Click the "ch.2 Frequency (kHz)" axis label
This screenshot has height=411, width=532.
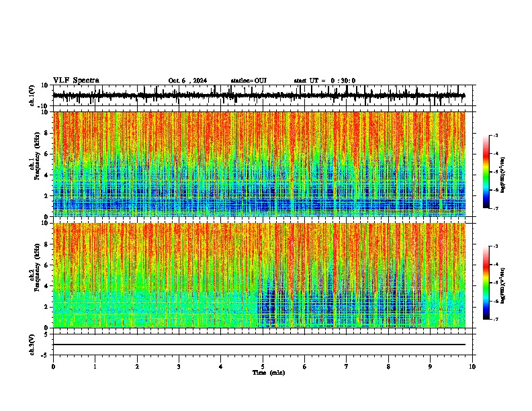pyautogui.click(x=35, y=267)
